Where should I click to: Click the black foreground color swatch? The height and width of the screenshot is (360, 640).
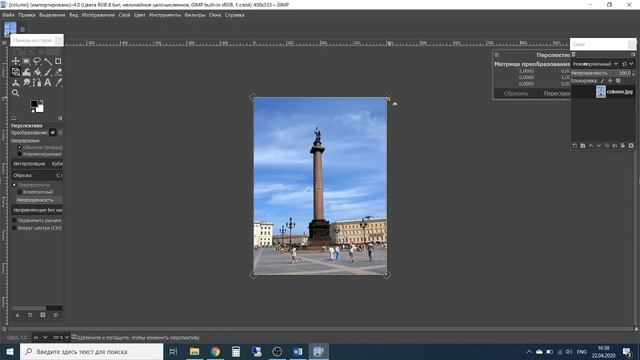[34, 104]
